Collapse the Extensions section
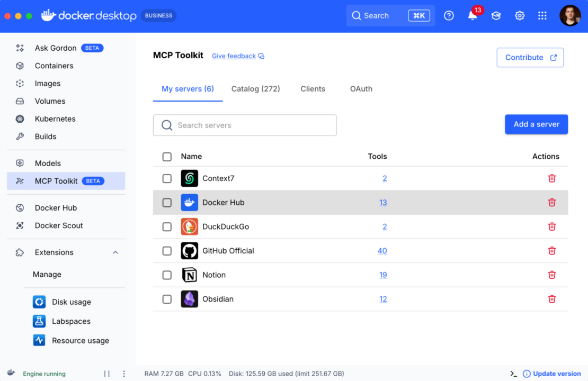 tap(115, 252)
